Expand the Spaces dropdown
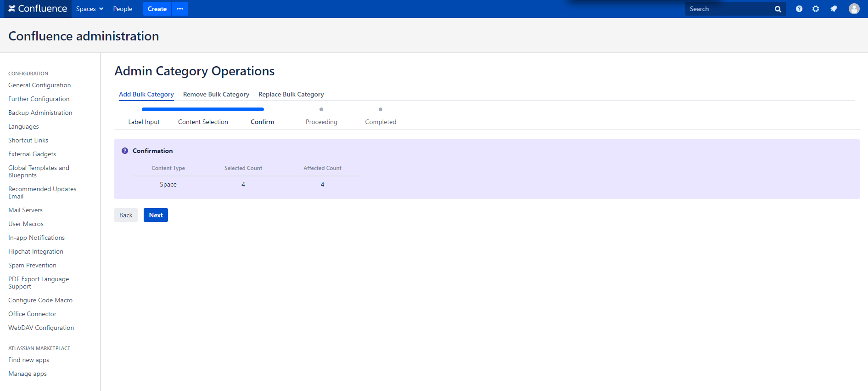The width and height of the screenshot is (868, 391). coord(90,9)
